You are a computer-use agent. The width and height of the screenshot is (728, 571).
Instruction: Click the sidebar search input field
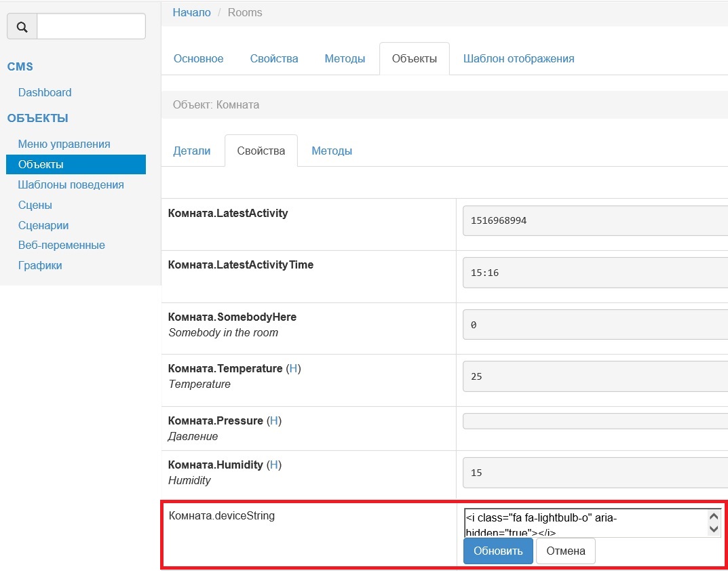91,27
